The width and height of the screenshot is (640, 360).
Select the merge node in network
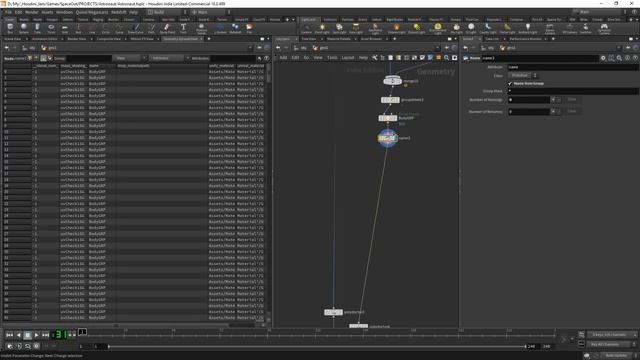click(393, 81)
